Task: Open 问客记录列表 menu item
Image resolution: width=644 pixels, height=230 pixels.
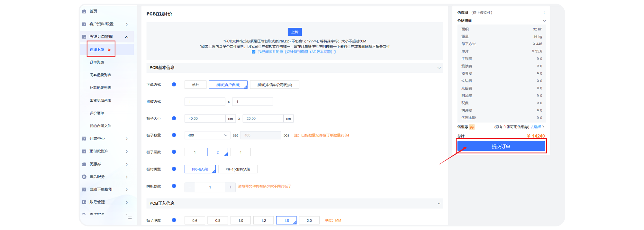Action: pyautogui.click(x=100, y=75)
